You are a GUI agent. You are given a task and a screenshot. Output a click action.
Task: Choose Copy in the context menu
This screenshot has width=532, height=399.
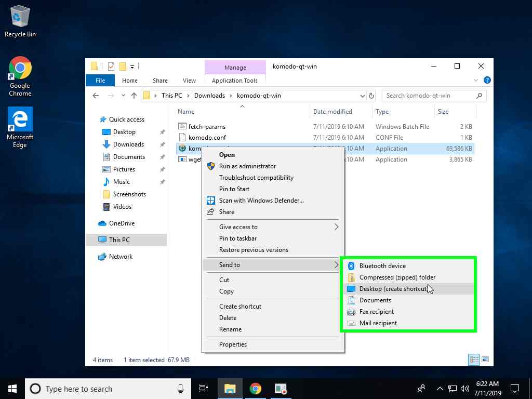click(273, 291)
